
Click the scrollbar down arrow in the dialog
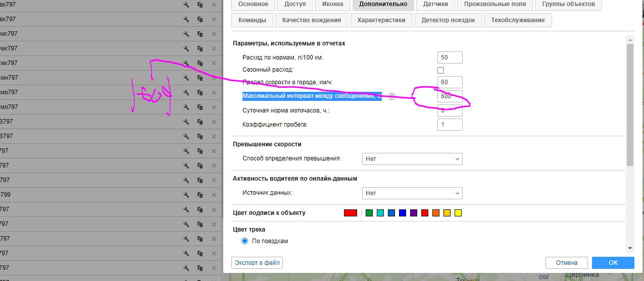pos(630,248)
